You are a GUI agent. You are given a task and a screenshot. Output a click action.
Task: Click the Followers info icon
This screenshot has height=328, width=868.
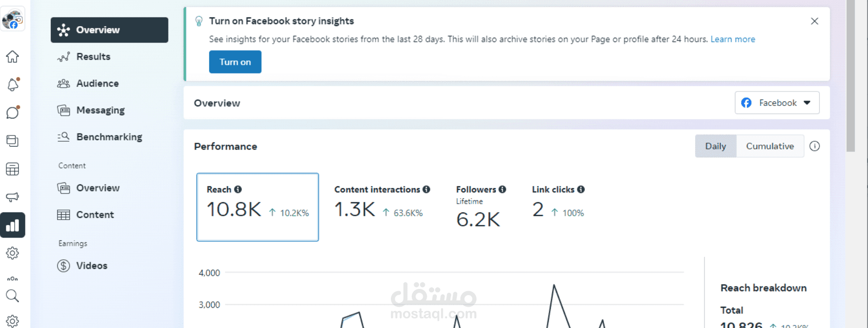click(x=502, y=189)
